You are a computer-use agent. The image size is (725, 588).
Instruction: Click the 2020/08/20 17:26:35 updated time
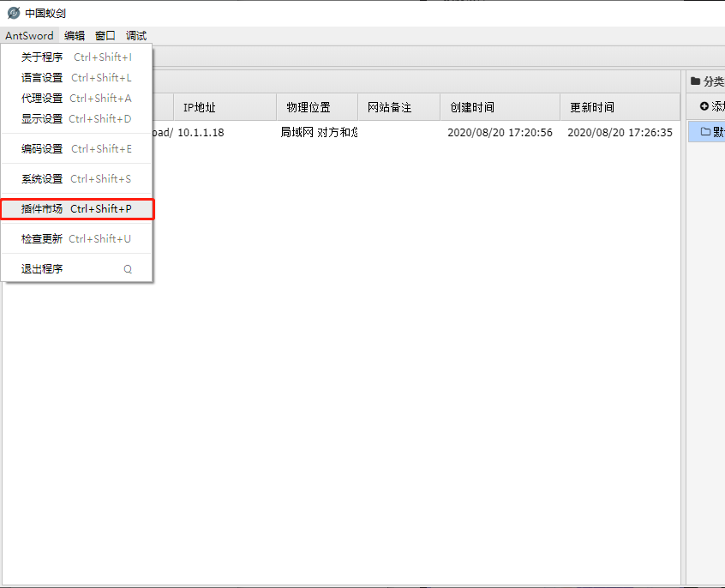(x=620, y=133)
